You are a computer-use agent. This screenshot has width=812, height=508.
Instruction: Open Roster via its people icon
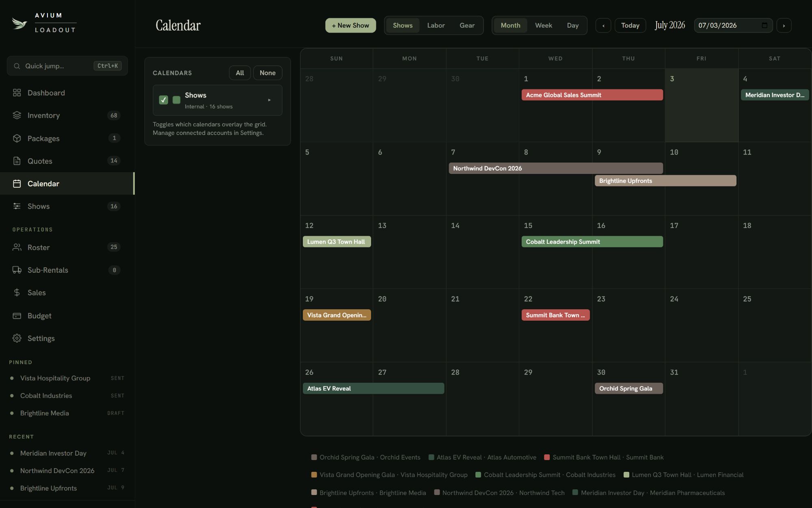coord(17,247)
